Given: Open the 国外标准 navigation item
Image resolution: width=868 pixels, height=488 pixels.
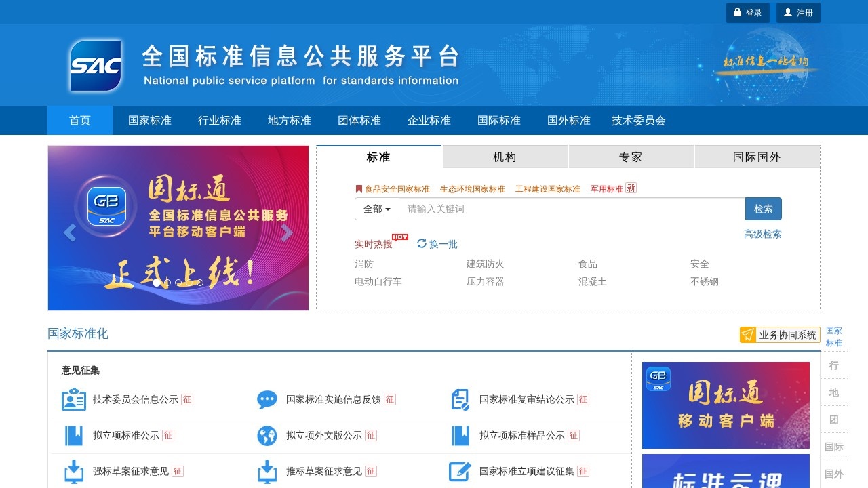Looking at the screenshot, I should pyautogui.click(x=569, y=120).
